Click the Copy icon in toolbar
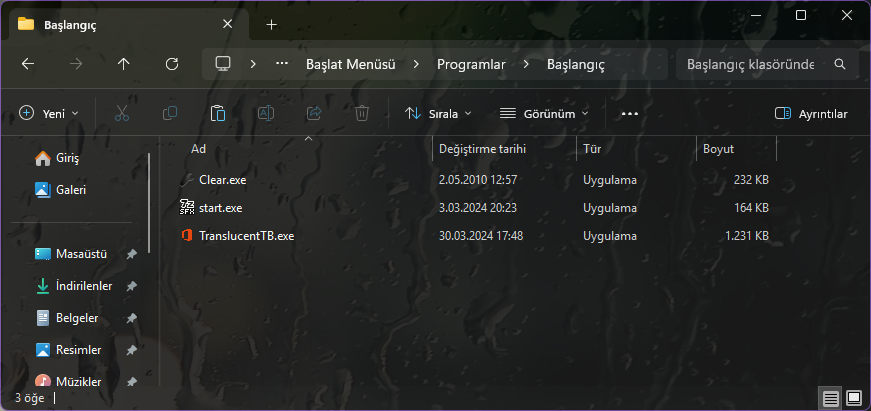 pyautogui.click(x=170, y=114)
